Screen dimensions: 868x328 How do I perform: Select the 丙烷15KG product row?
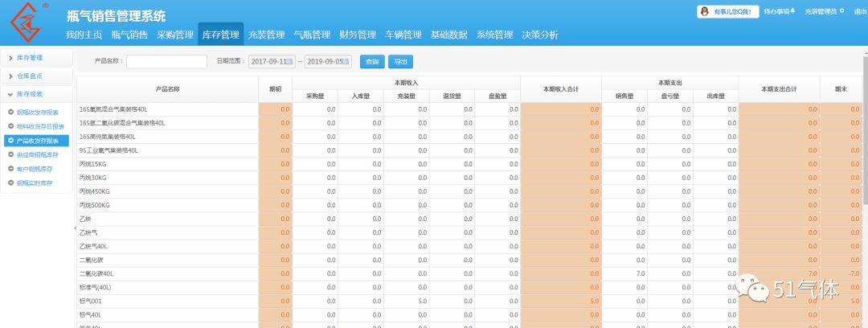469,164
